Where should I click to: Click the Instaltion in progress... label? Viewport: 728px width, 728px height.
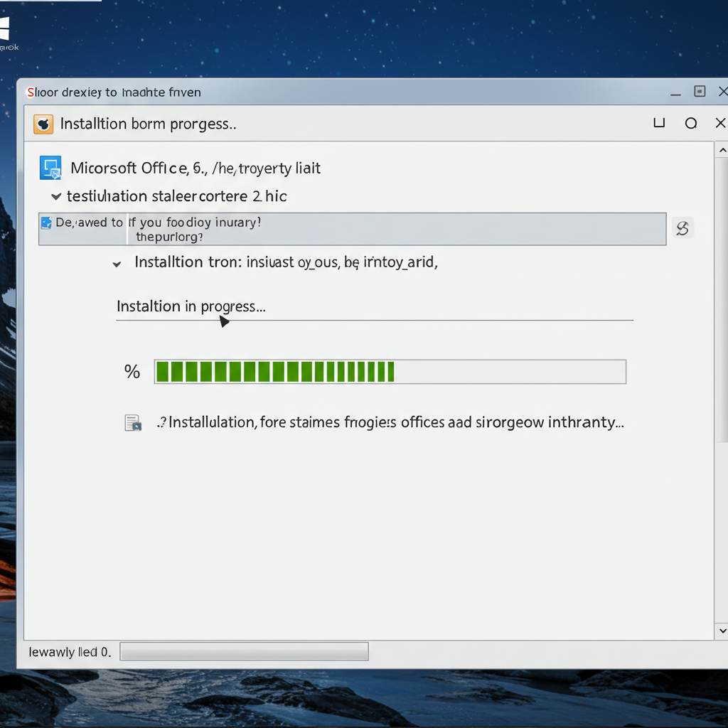(191, 306)
